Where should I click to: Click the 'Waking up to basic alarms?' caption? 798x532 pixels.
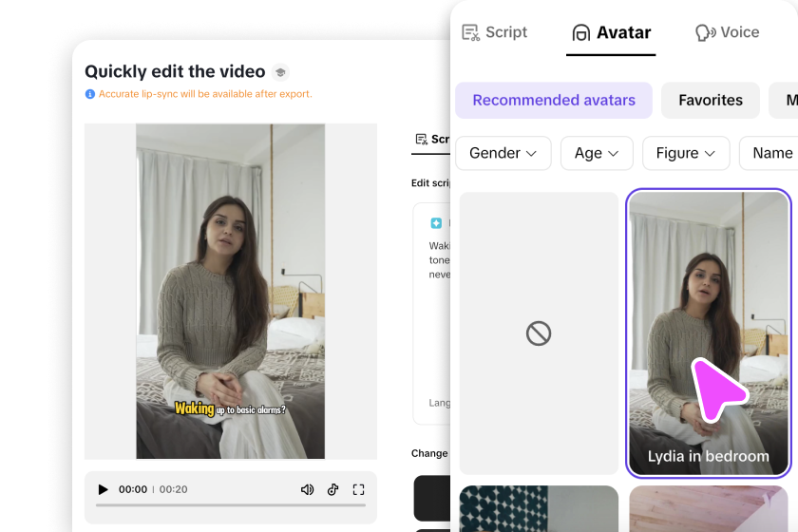[230, 408]
